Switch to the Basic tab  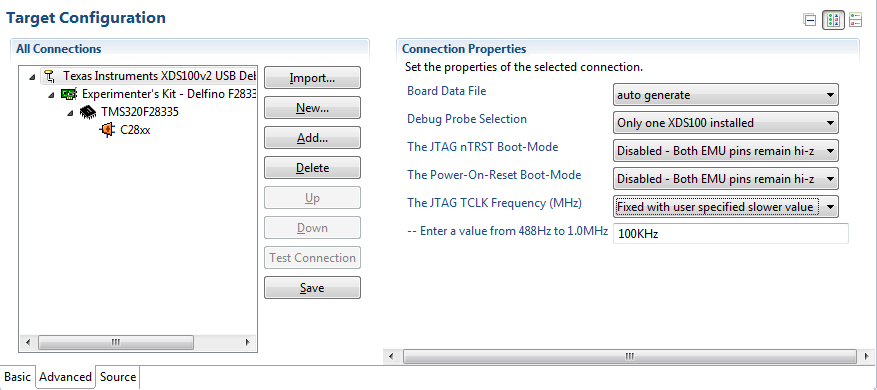[x=17, y=377]
